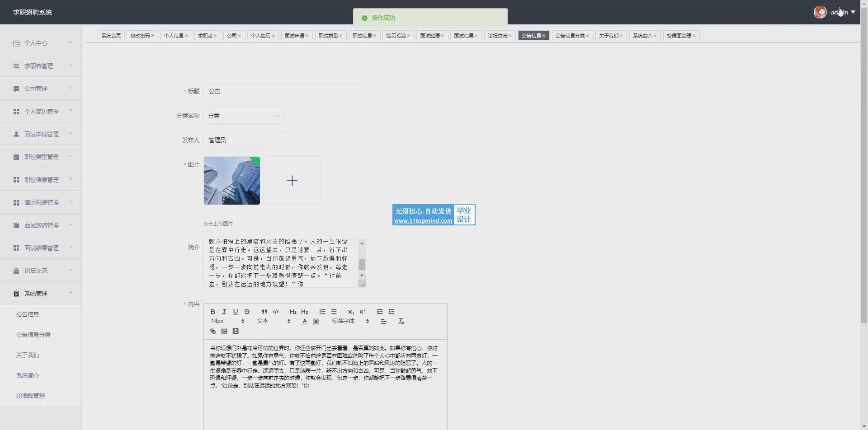
Task: Toggle italic formatting in editor
Action: (224, 312)
